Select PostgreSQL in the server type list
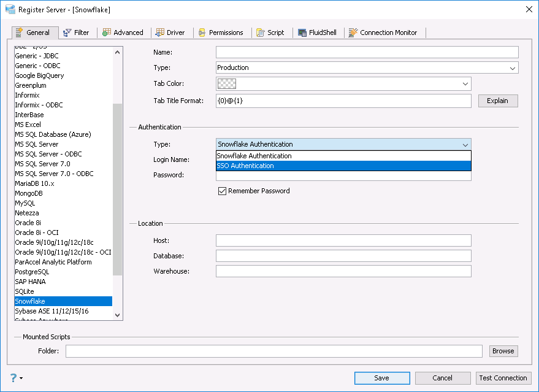 [32, 272]
